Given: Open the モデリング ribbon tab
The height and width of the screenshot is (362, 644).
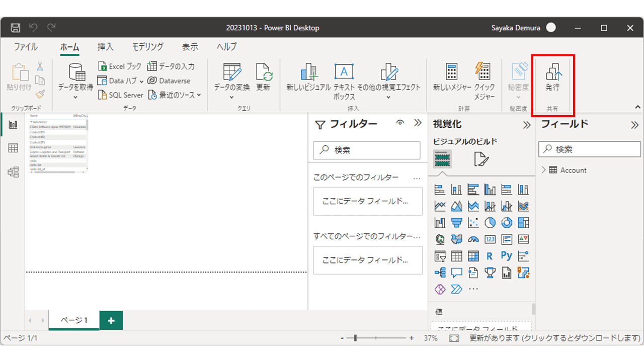Looking at the screenshot, I should [x=147, y=47].
